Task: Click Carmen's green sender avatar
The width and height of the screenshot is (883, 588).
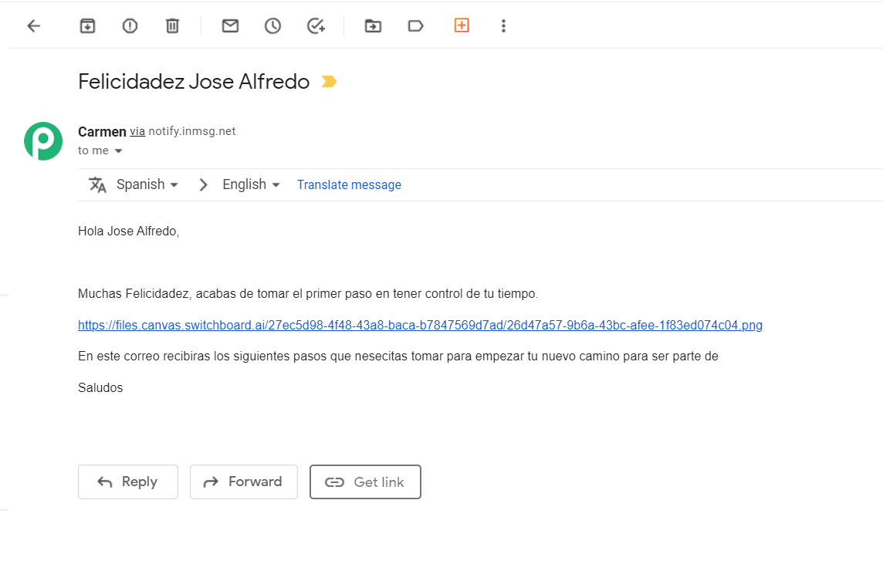Action: (x=43, y=141)
